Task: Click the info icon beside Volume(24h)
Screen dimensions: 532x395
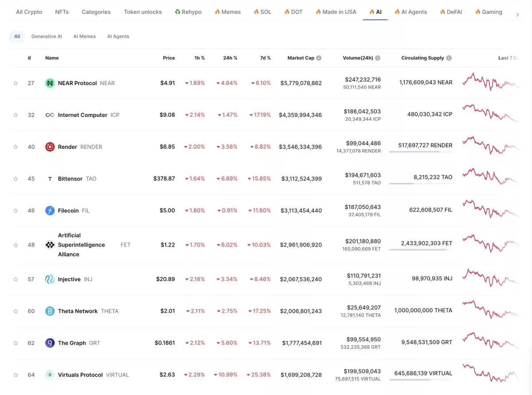Action: tap(378, 58)
